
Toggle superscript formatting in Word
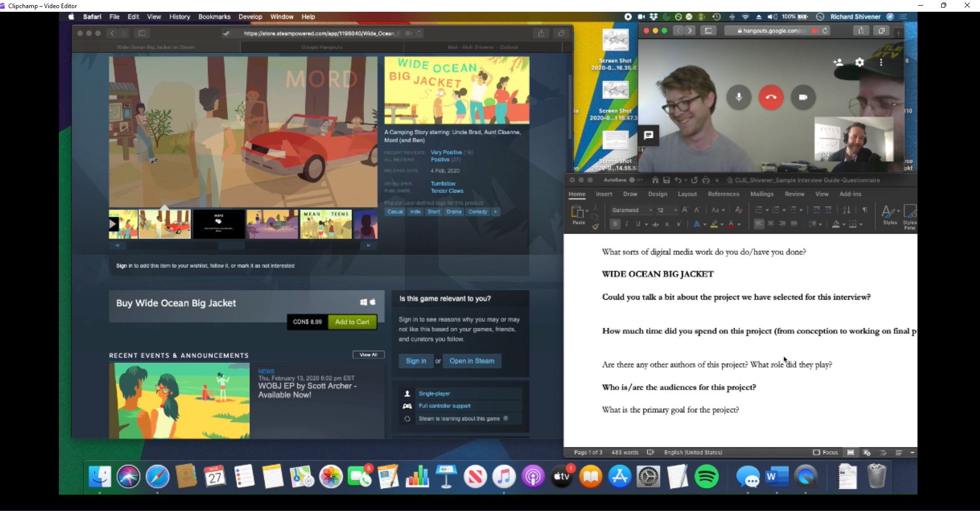click(679, 224)
